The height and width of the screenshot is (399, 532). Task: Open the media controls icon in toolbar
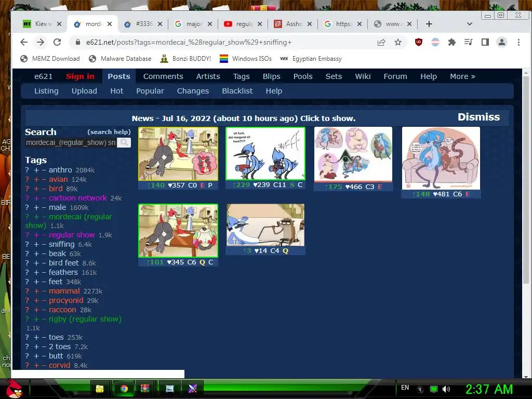coord(469,42)
